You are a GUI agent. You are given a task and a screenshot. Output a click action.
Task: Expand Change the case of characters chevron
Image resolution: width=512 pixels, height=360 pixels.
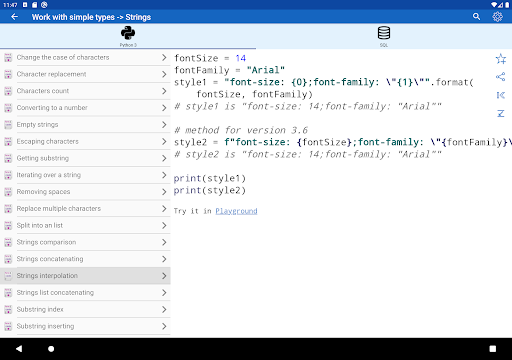click(x=164, y=57)
